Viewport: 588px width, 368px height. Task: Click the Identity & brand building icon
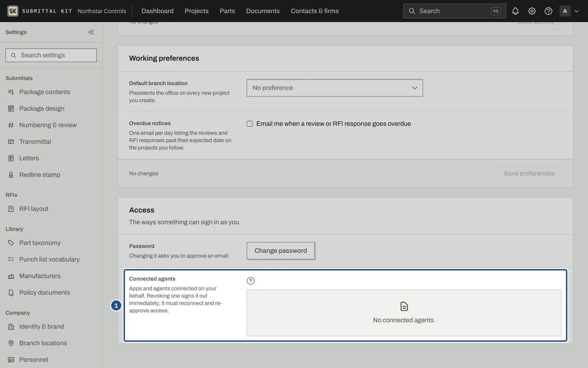11,327
